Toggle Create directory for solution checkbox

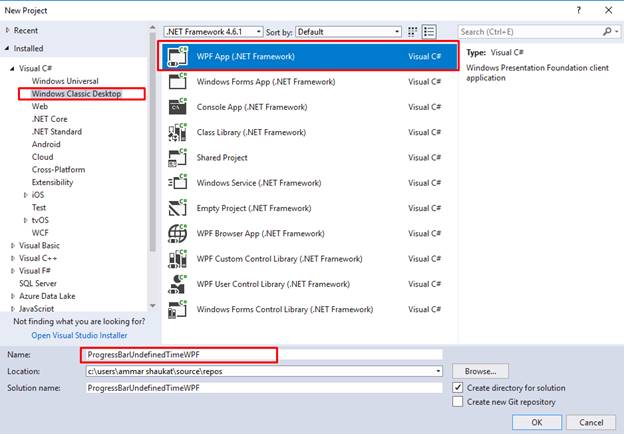click(458, 388)
